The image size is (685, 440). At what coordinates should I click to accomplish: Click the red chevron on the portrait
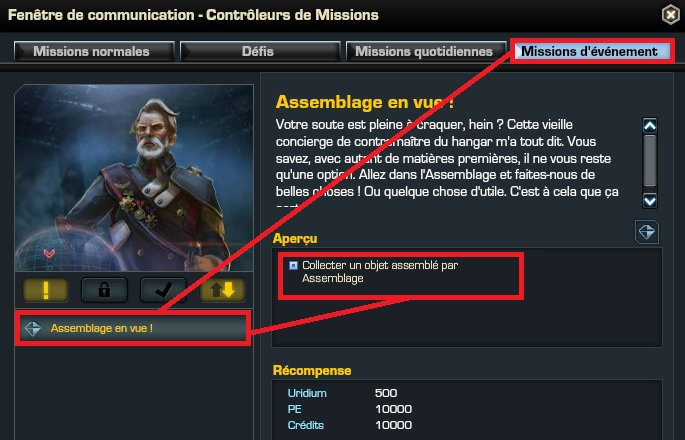coord(49,253)
